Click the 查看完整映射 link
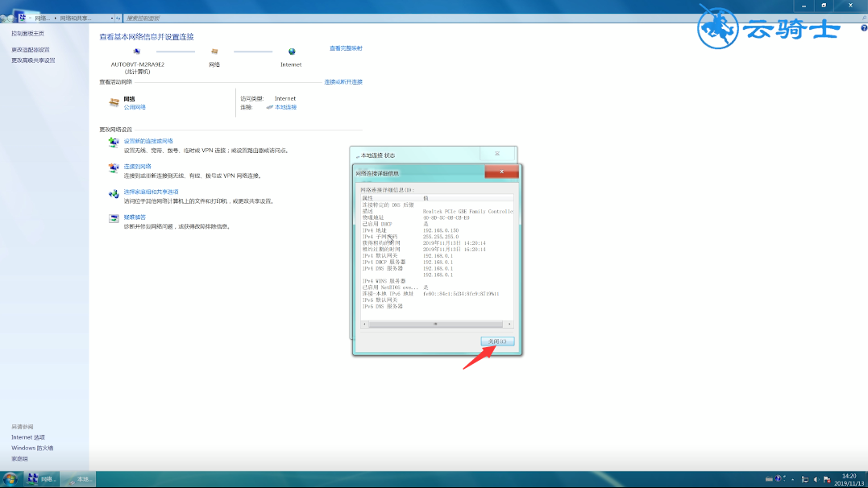The width and height of the screenshot is (868, 488). pyautogui.click(x=346, y=48)
